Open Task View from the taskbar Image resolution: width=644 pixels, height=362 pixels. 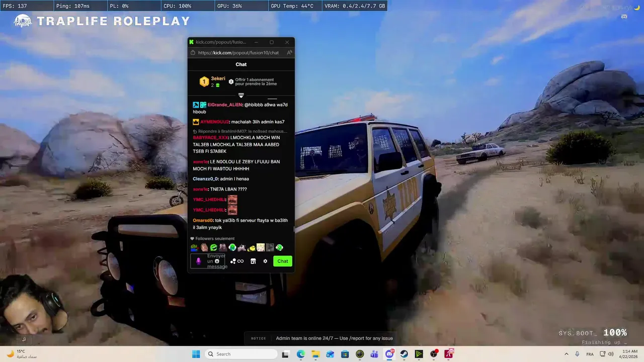[286, 354]
